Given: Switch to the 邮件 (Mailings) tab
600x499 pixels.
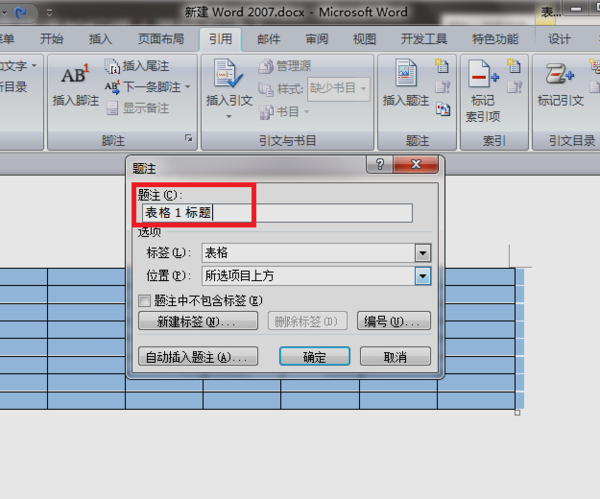Looking at the screenshot, I should [269, 39].
